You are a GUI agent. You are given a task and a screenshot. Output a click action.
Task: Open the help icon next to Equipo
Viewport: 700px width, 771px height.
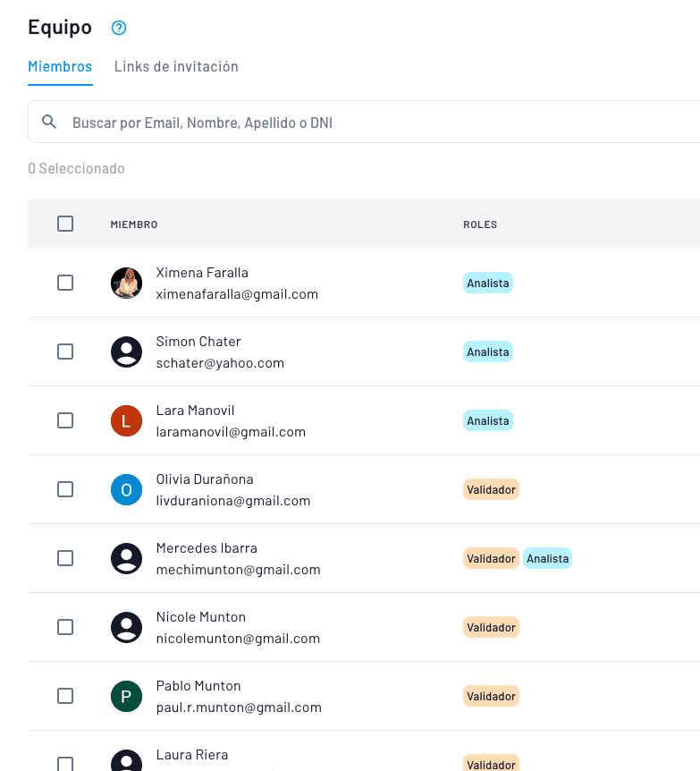click(x=118, y=28)
